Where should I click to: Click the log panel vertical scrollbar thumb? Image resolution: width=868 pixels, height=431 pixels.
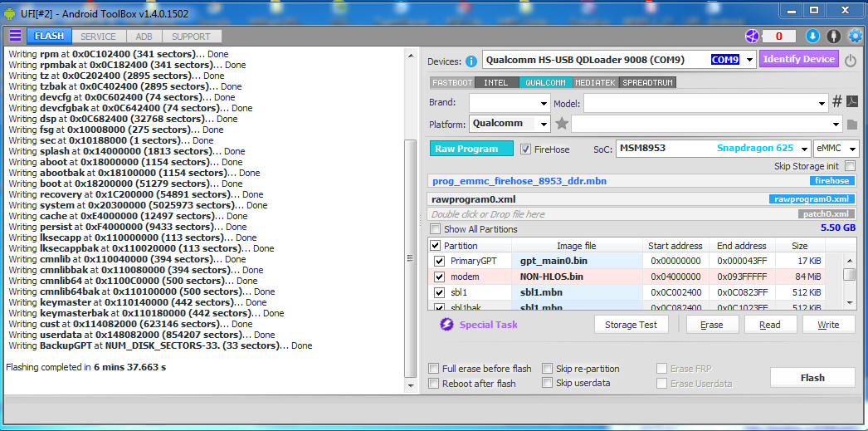[410, 258]
